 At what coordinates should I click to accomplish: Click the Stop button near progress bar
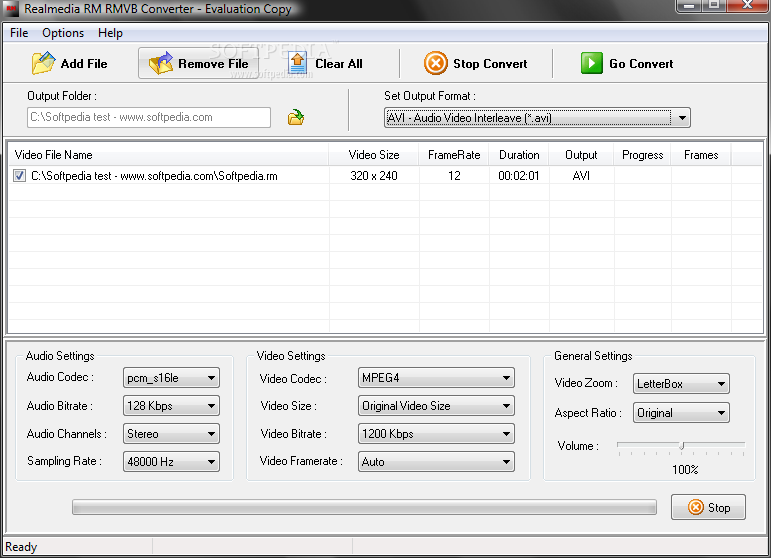click(708, 507)
